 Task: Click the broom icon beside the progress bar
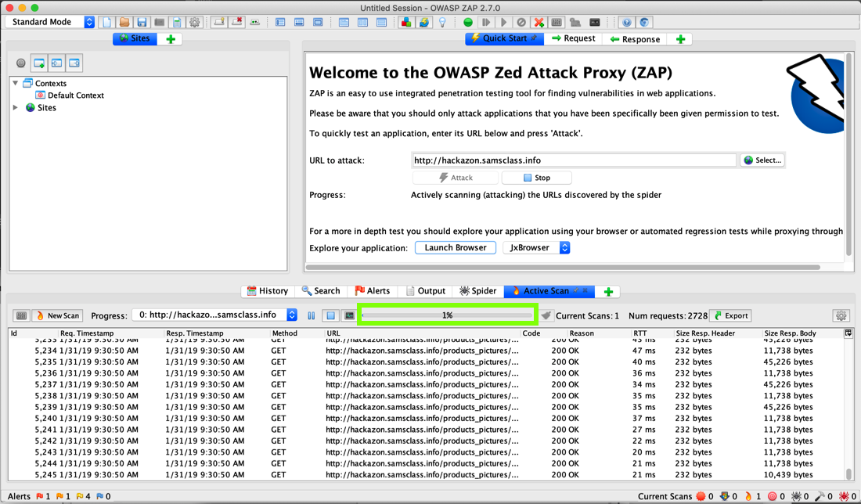click(546, 315)
